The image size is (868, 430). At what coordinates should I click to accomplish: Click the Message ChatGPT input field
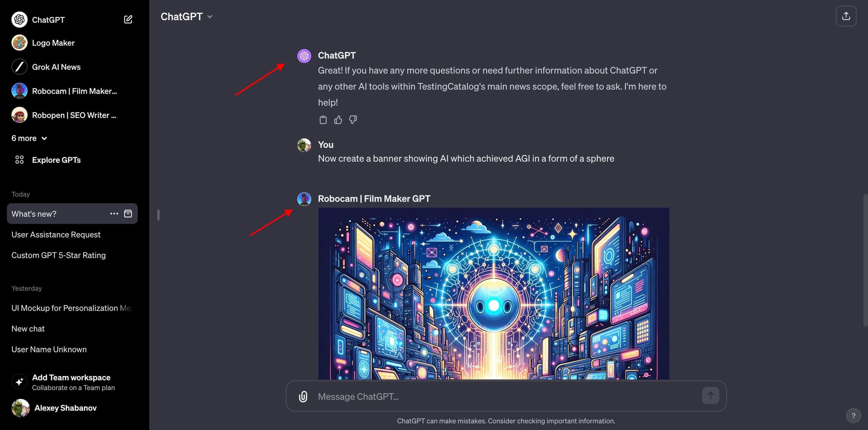coord(506,397)
